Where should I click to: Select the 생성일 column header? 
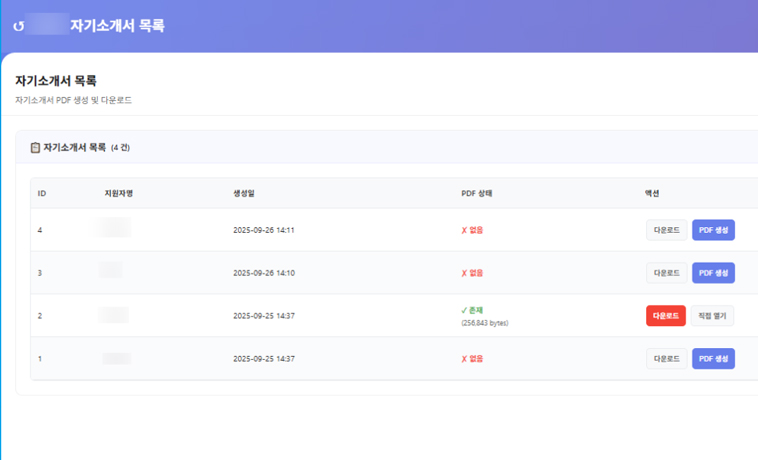coord(244,193)
